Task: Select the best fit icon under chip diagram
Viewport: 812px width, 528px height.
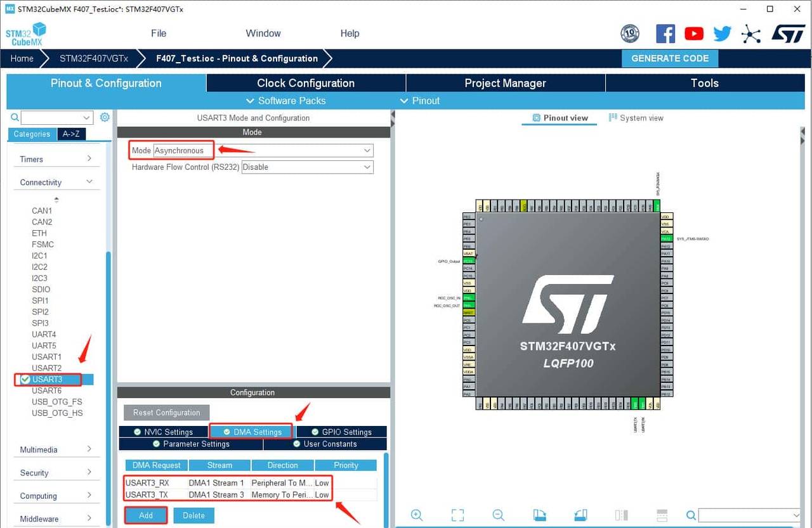Action: click(x=457, y=515)
